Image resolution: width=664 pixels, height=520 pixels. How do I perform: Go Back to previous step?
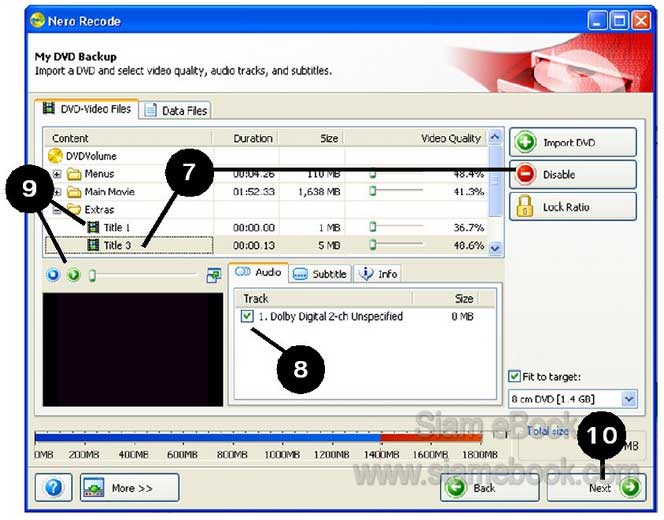pos(490,488)
